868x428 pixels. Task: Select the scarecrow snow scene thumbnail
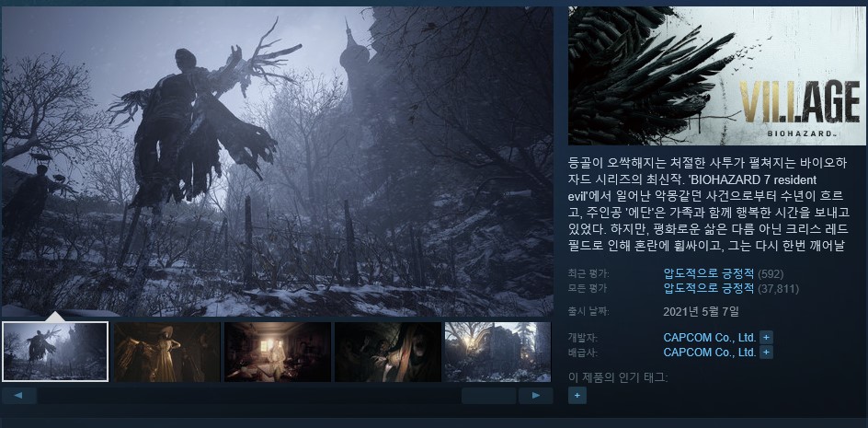point(55,352)
